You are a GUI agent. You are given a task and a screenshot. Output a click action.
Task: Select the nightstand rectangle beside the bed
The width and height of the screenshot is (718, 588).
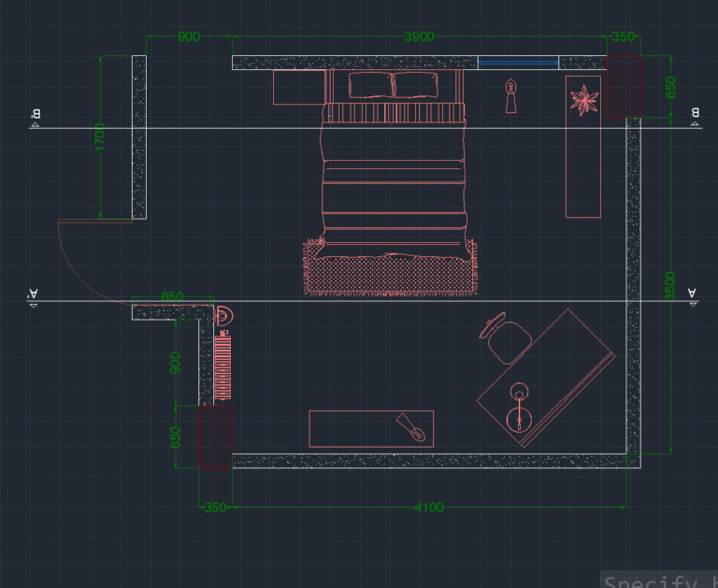pyautogui.click(x=299, y=87)
